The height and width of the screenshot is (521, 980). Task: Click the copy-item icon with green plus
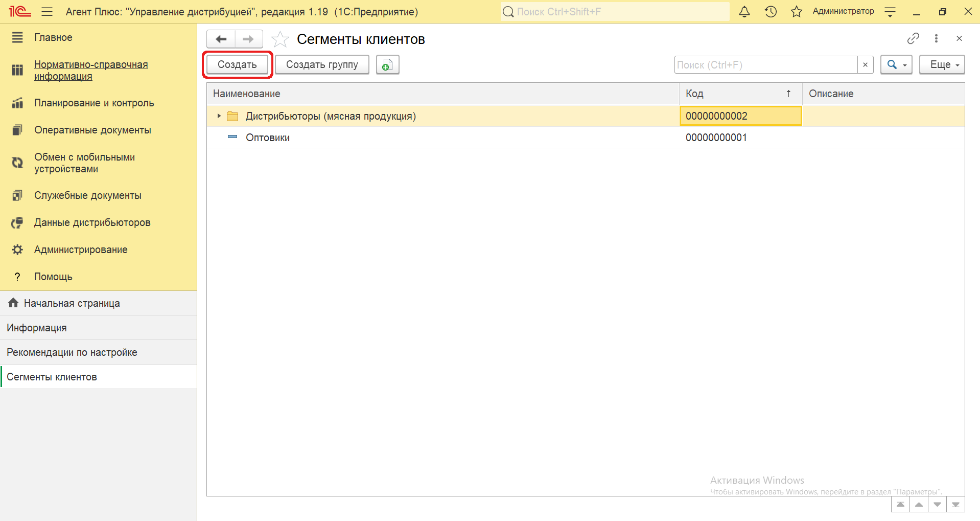(387, 65)
